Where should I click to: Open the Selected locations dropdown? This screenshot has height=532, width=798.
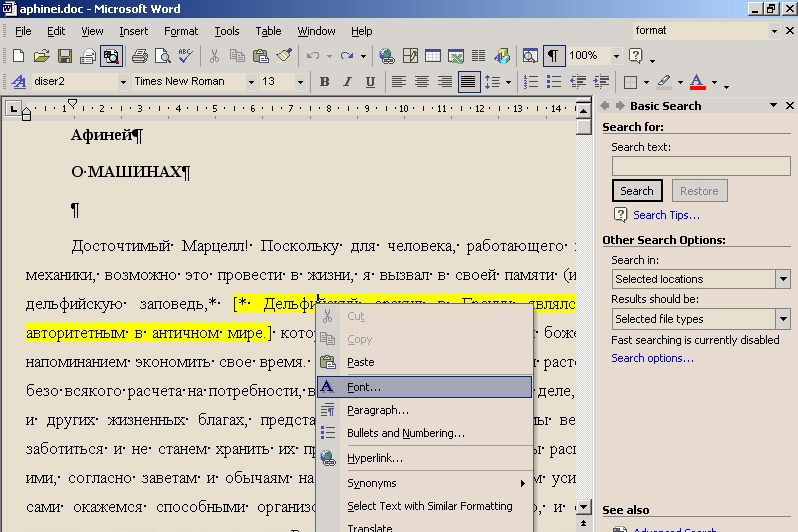783,279
